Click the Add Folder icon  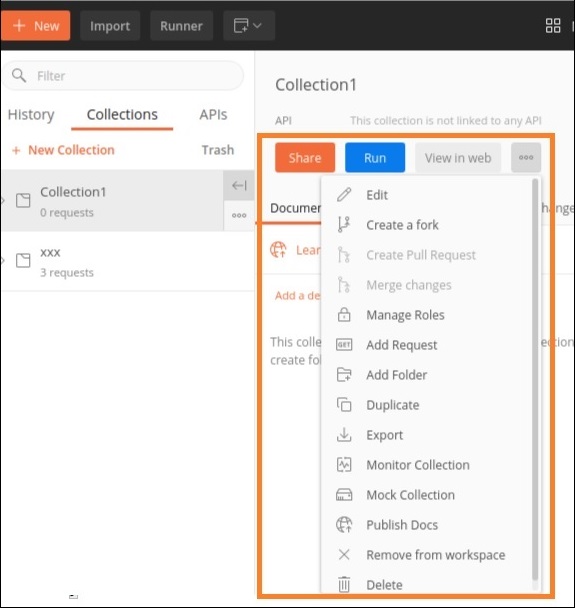pos(344,374)
